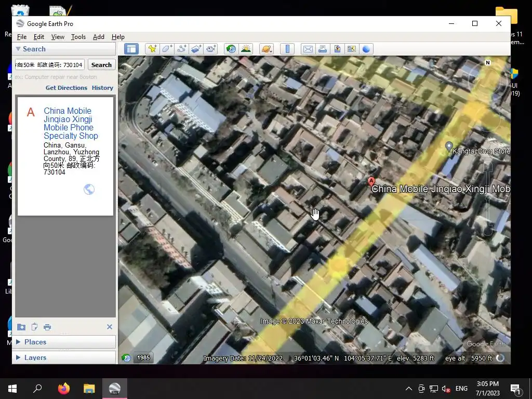This screenshot has width=532, height=399.
Task: Click Google Earth Pro taskbar icon
Action: 115,389
